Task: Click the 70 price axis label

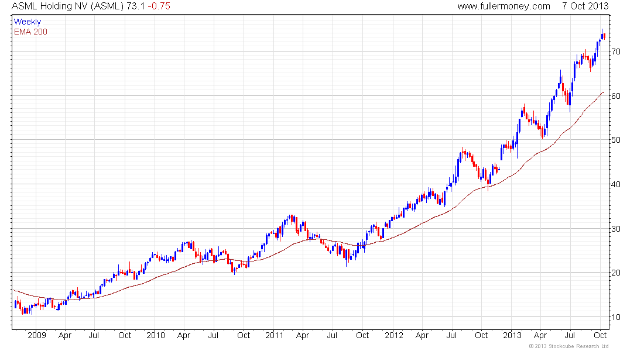Action: 616,51
